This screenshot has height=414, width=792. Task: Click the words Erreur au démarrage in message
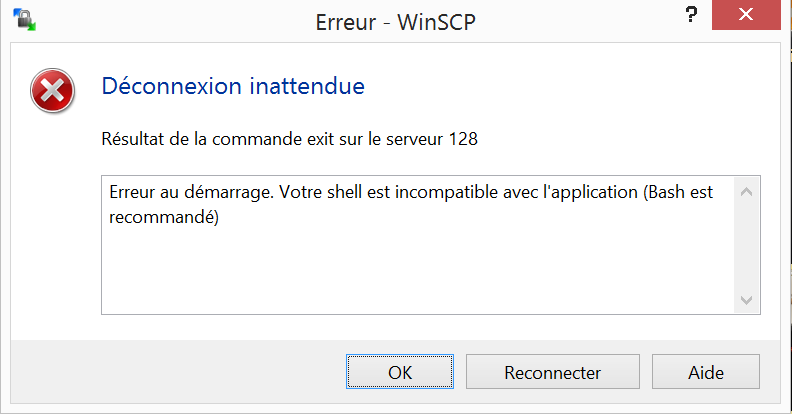click(189, 192)
